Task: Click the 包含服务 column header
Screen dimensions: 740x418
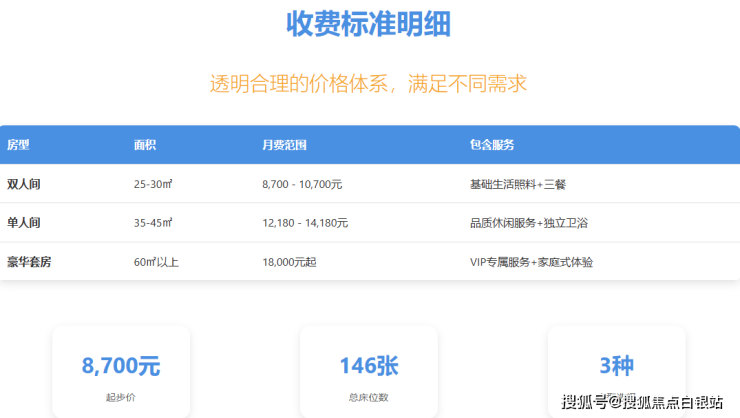Action: pos(492,145)
